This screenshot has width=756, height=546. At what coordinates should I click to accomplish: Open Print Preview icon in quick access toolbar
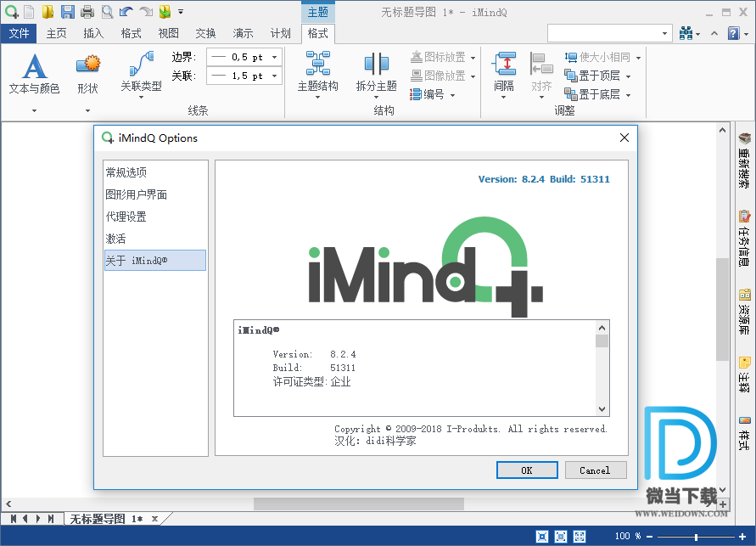(x=107, y=11)
